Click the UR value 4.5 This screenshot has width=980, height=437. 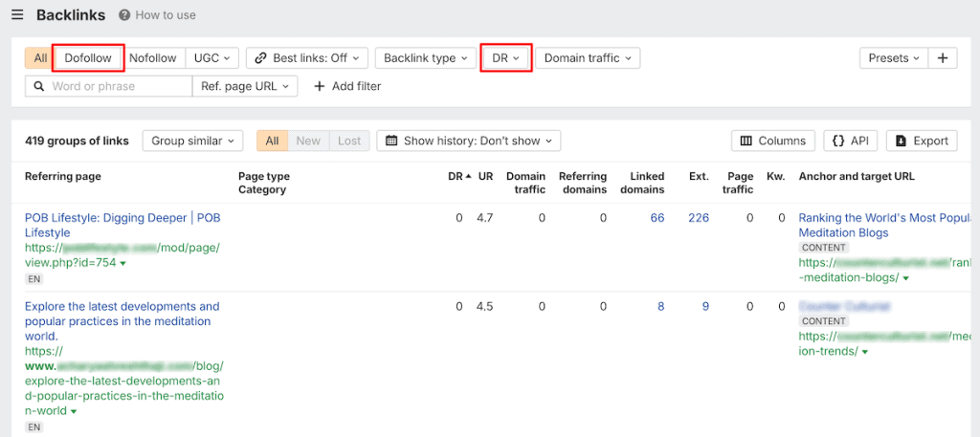coord(484,307)
